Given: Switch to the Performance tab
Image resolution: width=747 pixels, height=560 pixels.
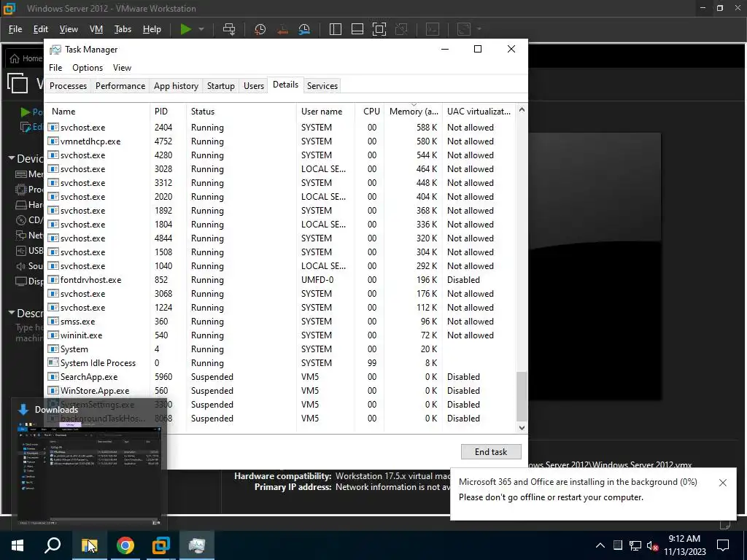Looking at the screenshot, I should 120,86.
